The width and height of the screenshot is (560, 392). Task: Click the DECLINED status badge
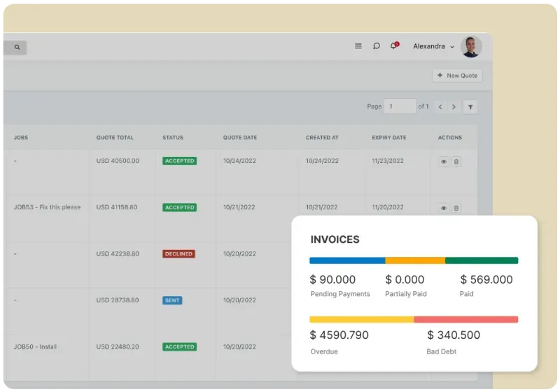[x=178, y=254]
